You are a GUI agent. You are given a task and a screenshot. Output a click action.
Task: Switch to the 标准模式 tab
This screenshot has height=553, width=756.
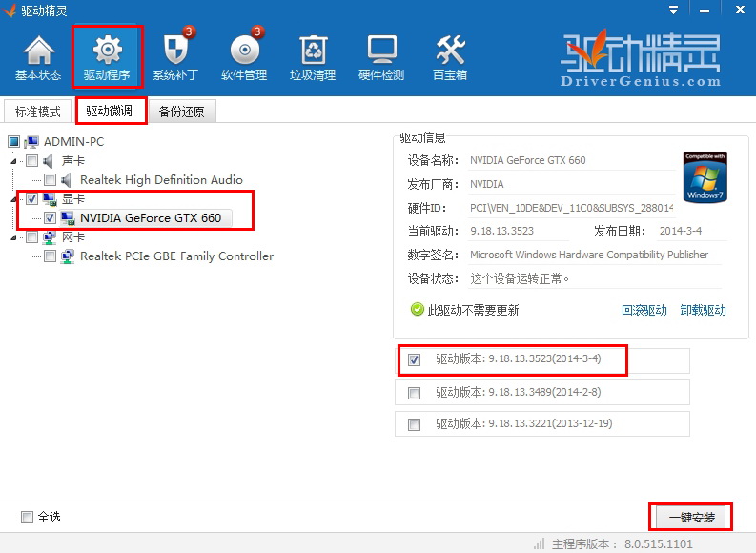click(37, 112)
